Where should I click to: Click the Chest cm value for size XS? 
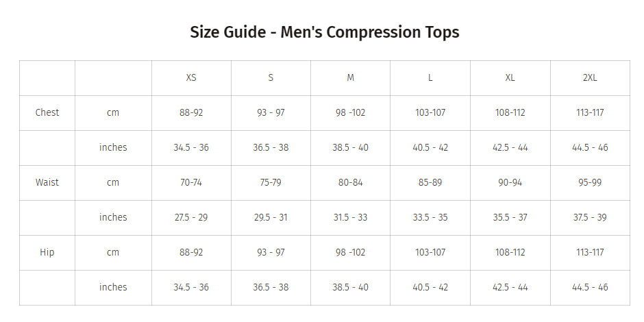tap(191, 112)
